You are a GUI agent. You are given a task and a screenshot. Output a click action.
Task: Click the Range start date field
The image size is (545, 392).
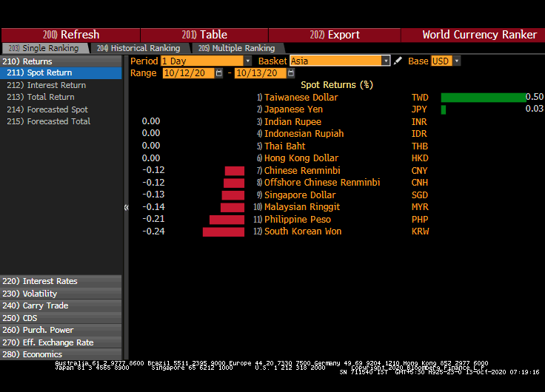187,73
